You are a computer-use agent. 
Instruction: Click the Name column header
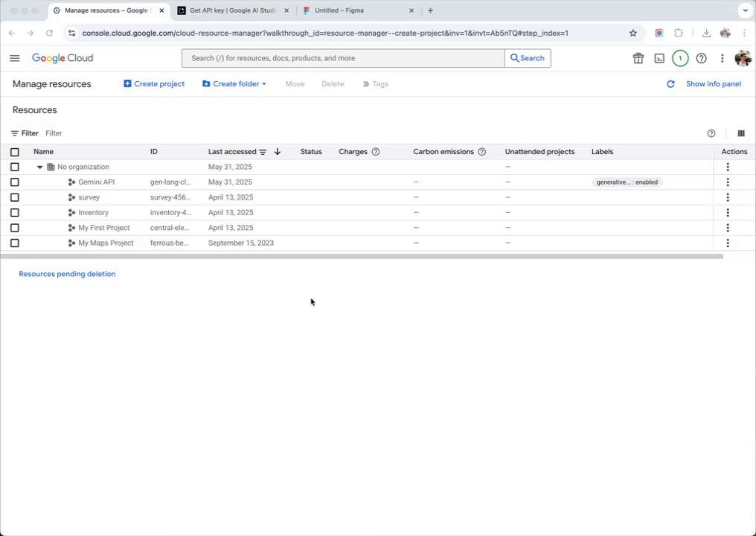point(43,152)
